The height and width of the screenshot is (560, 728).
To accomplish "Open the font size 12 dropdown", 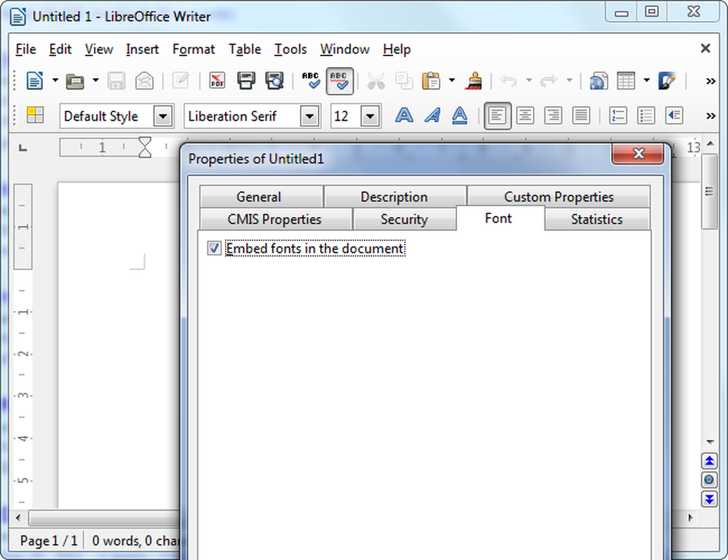I will 370,116.
